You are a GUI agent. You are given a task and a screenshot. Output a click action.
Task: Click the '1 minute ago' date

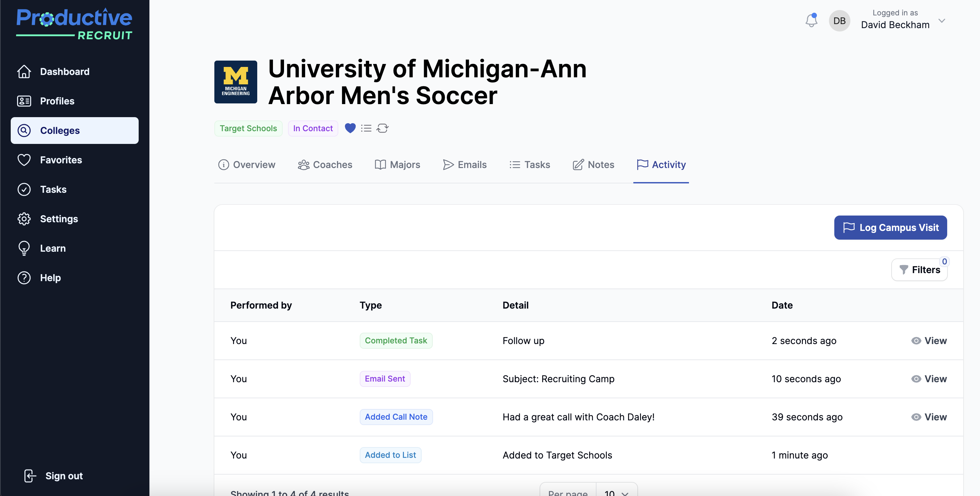pyautogui.click(x=799, y=455)
